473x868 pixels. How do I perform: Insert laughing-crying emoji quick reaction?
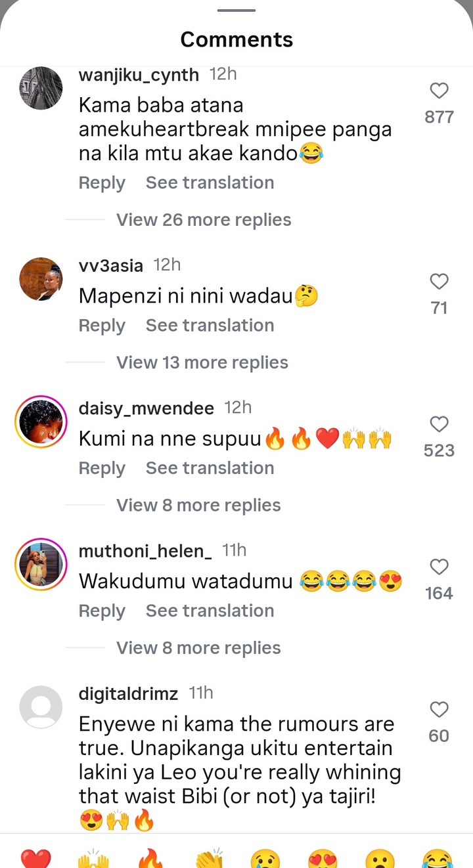[438, 858]
